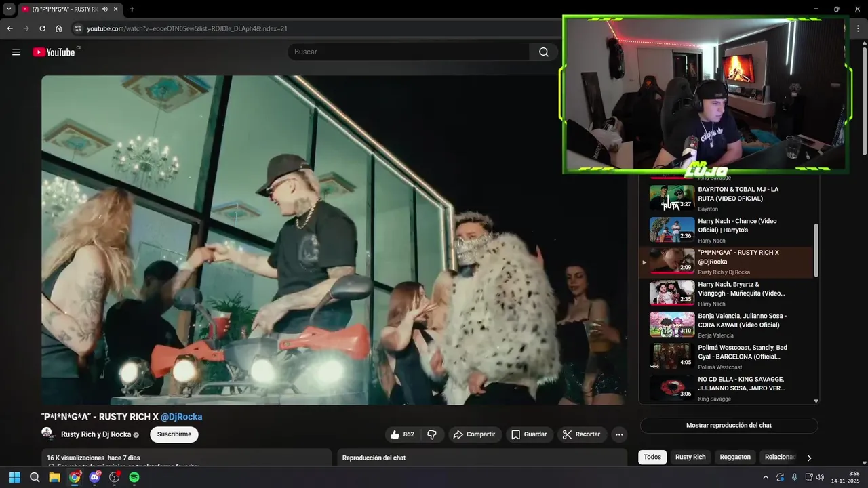Open Discord from the taskbar
868x488 pixels.
(x=94, y=477)
